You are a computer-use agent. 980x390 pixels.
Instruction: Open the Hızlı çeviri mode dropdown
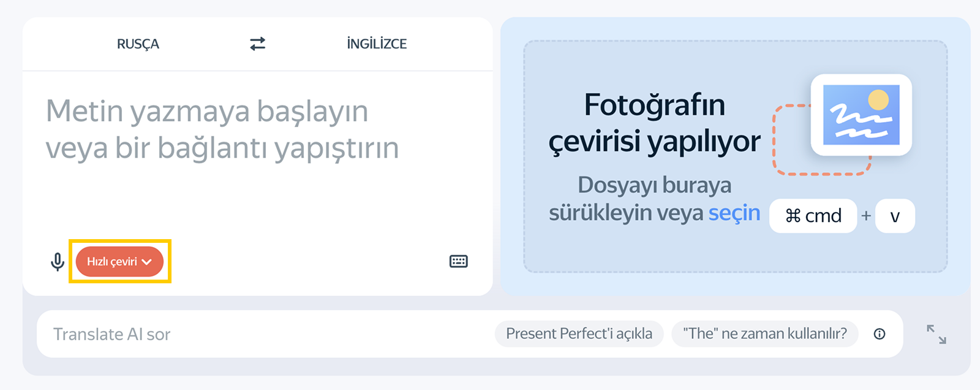tap(119, 262)
